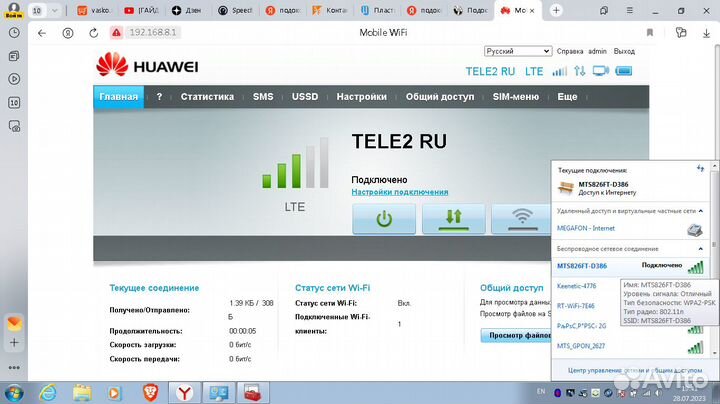This screenshot has width=720, height=404.
Task: Open the SIM-меню menu item
Action: (x=516, y=97)
